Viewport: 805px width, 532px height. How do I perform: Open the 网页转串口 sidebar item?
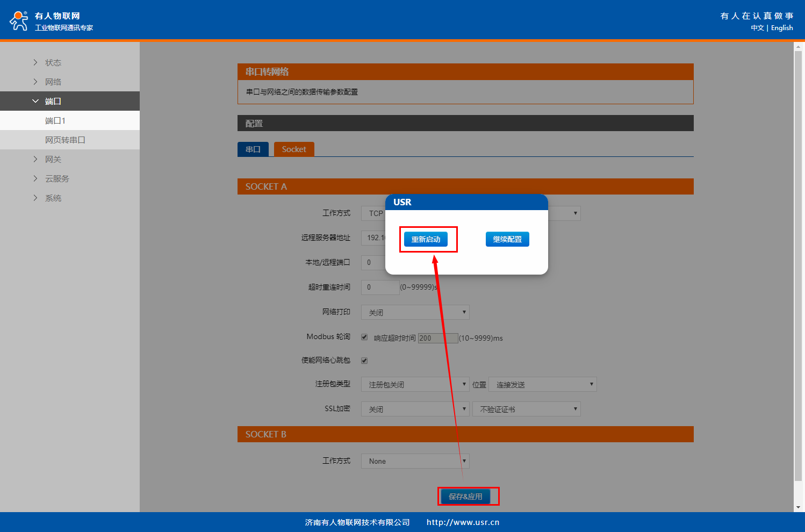click(x=65, y=140)
